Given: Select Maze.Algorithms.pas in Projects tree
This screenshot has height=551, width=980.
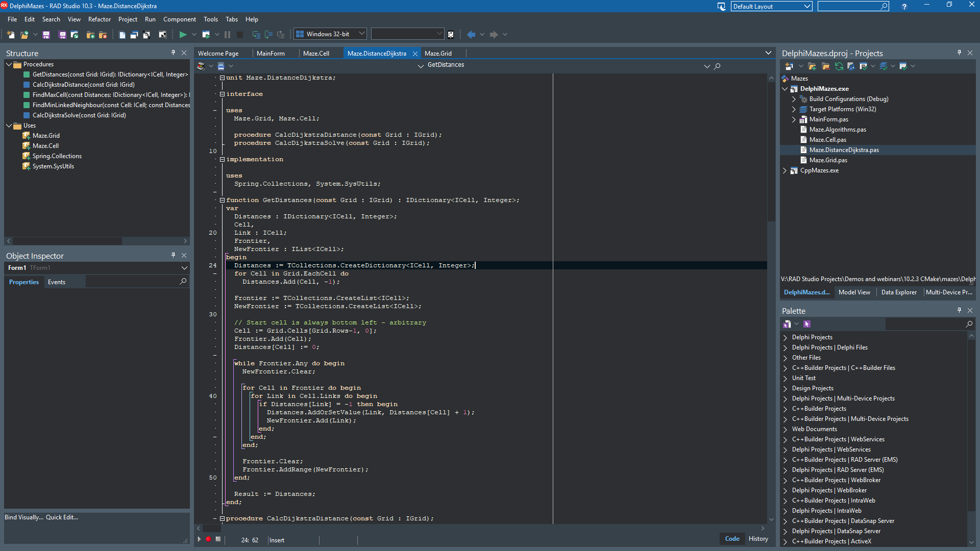Looking at the screenshot, I should [838, 130].
